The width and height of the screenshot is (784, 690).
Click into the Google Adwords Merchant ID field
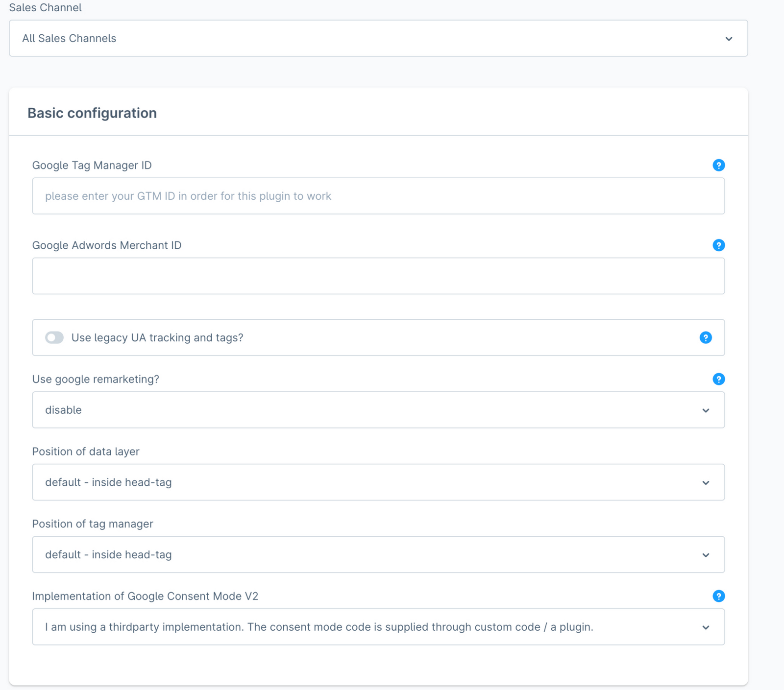(378, 276)
